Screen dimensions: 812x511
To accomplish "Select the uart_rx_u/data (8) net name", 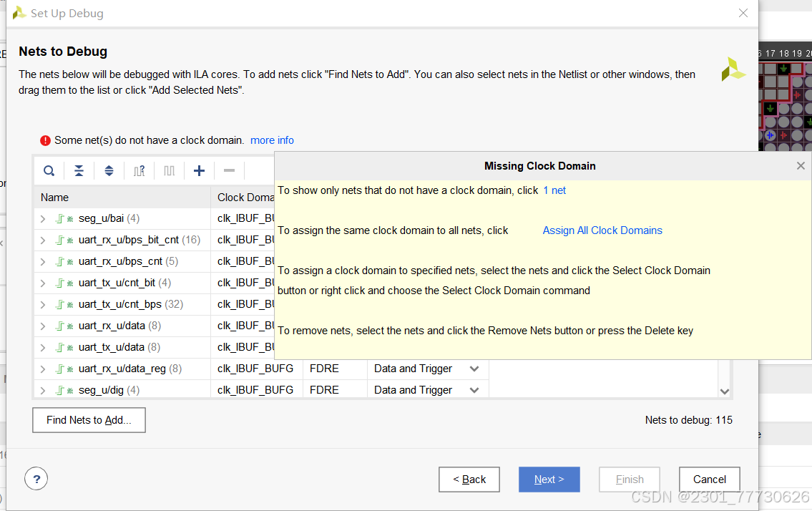I will point(119,326).
